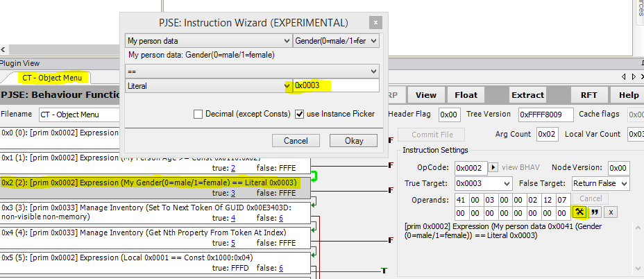Click the operand box containing 02

coord(534,199)
